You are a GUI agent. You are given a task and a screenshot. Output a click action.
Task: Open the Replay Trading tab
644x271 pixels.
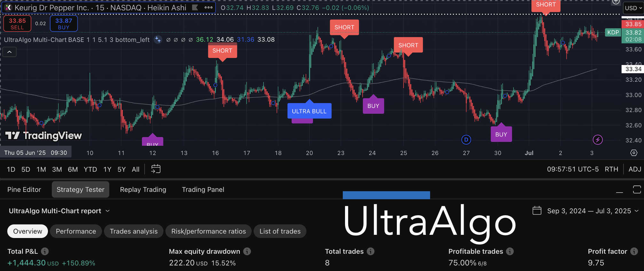[x=143, y=190]
